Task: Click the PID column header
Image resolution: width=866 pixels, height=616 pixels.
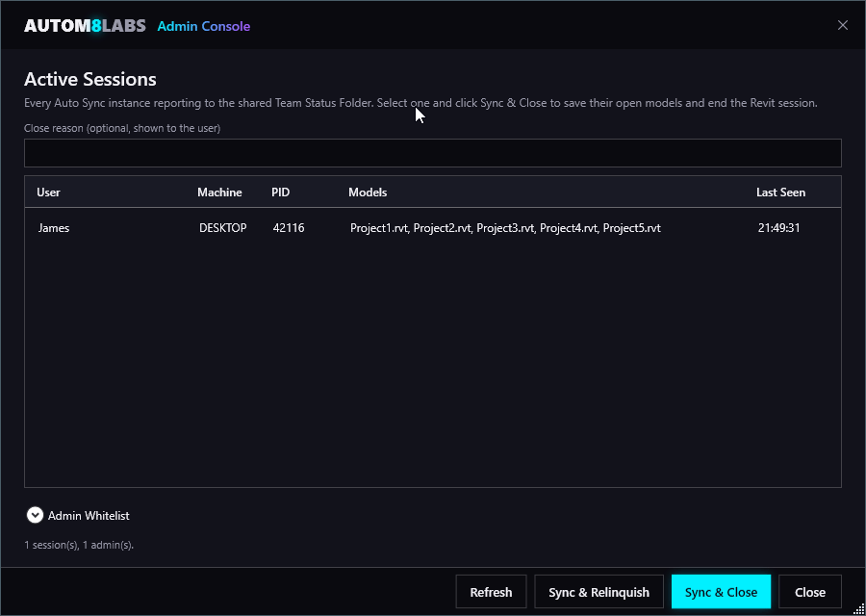Action: pos(281,192)
